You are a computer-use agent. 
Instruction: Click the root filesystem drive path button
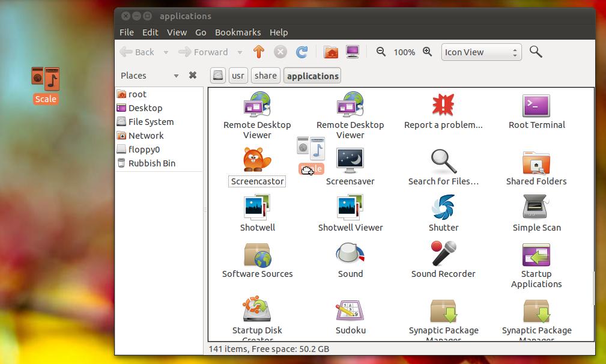click(218, 75)
